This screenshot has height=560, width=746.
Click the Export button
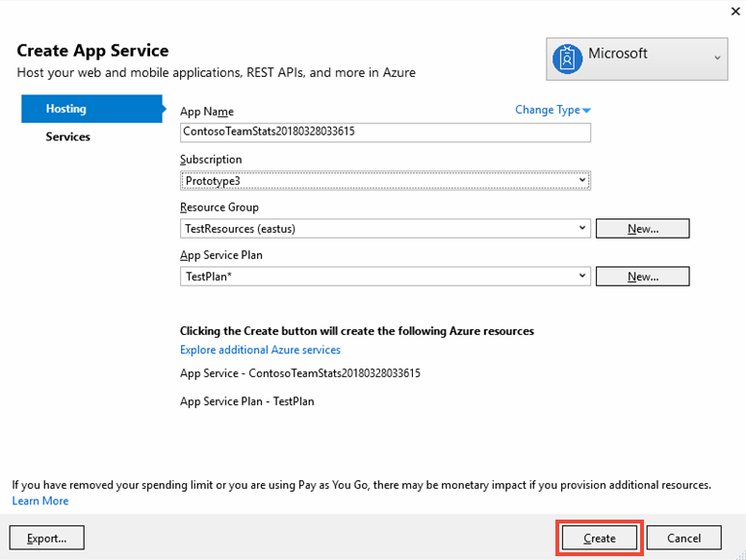(x=46, y=538)
